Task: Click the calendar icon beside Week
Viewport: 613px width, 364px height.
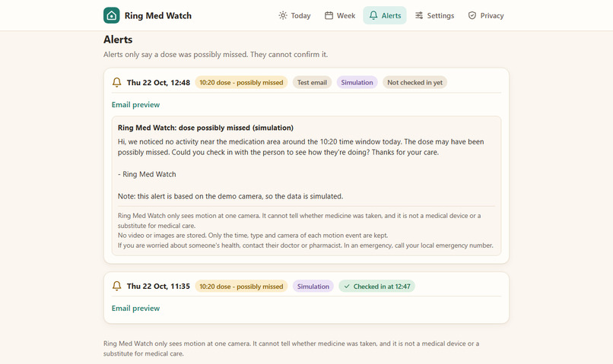Action: pos(329,16)
